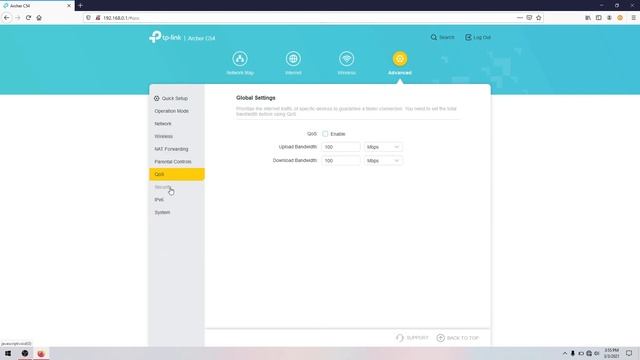Select the Advanced gear icon
The height and width of the screenshot is (360, 640).
tap(400, 59)
